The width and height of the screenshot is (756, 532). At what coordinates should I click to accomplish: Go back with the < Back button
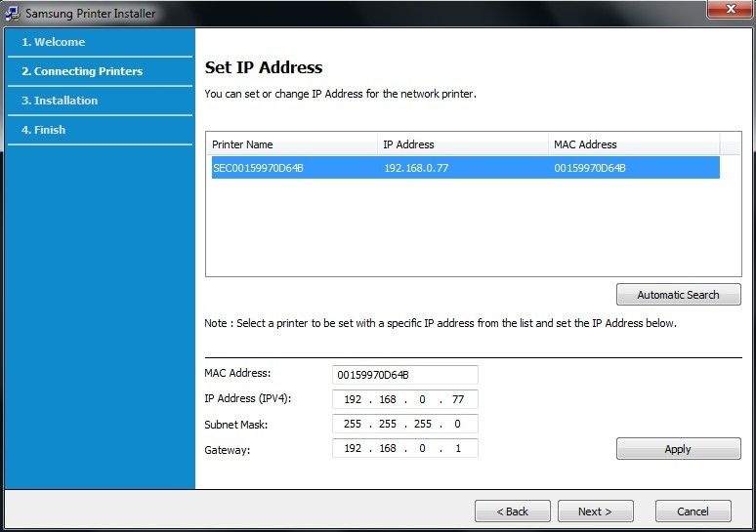[x=513, y=512]
